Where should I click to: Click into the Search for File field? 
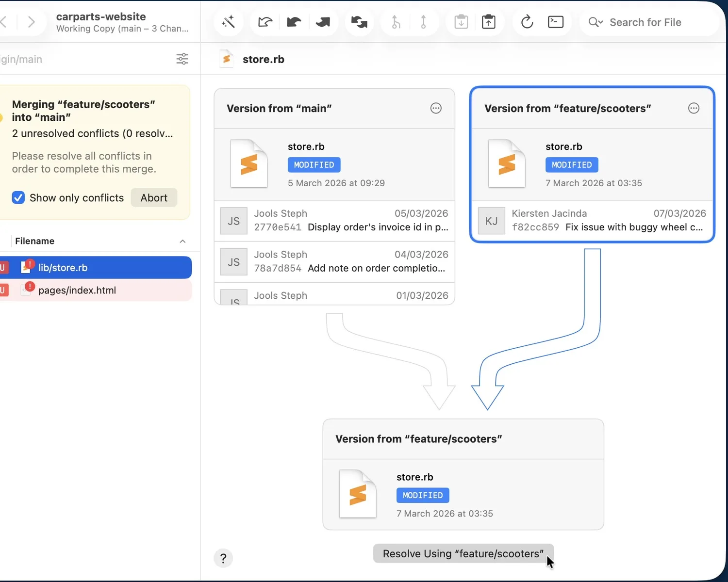(x=650, y=22)
